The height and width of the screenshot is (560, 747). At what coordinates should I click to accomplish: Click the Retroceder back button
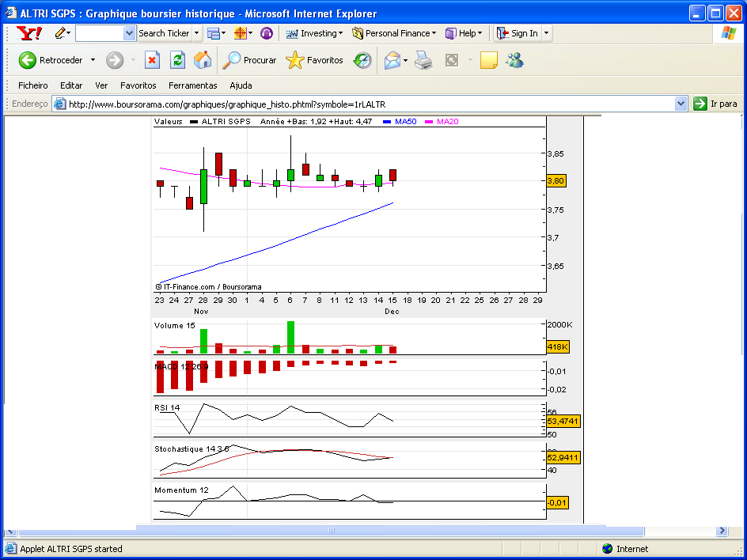pos(52,60)
